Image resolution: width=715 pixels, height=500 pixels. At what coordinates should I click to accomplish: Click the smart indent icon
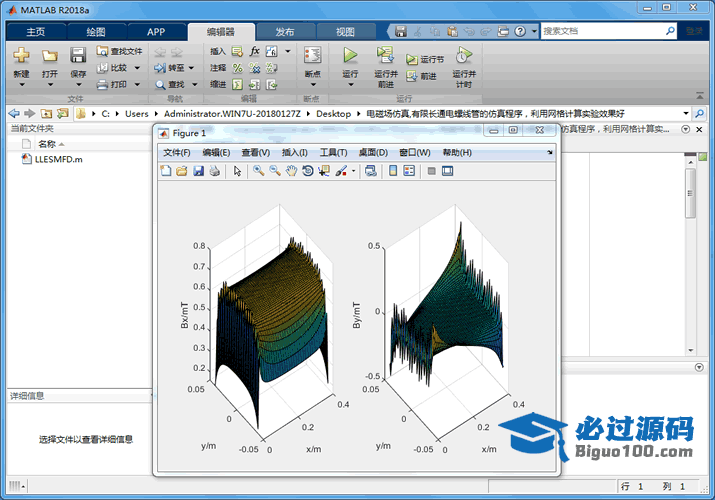tap(237, 84)
